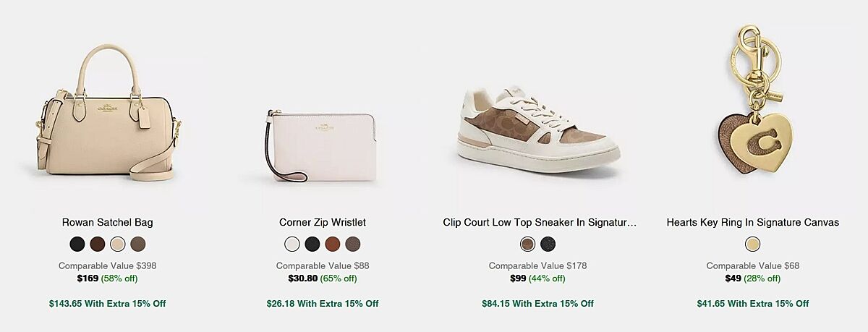Open the Rowan Satchel Bag title link
This screenshot has width=868, height=332.
point(107,223)
